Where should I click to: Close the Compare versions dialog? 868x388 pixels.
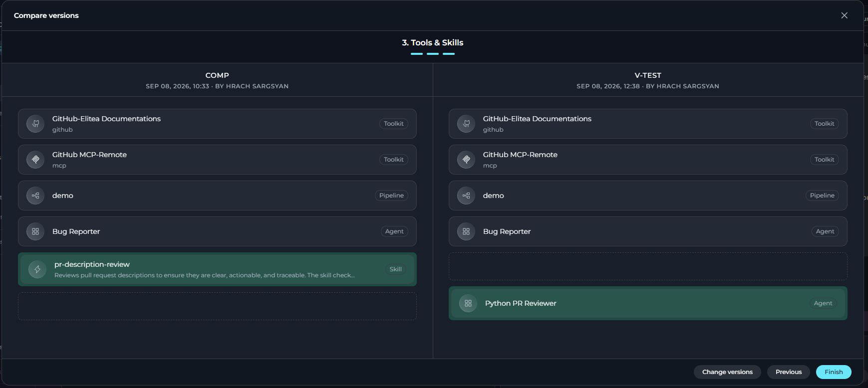(x=844, y=15)
